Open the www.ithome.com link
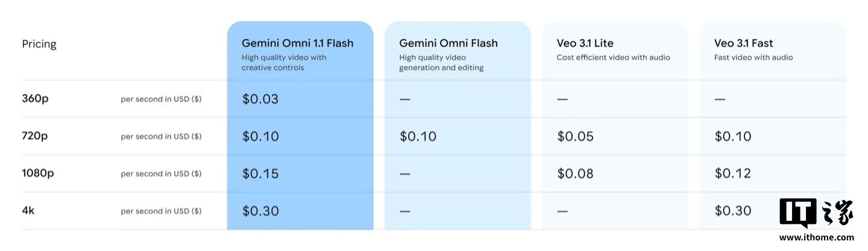The height and width of the screenshot is (251, 868). point(816,238)
